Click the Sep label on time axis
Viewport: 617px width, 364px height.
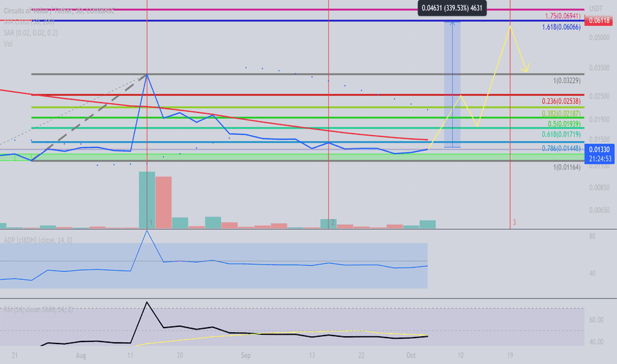pyautogui.click(x=246, y=355)
